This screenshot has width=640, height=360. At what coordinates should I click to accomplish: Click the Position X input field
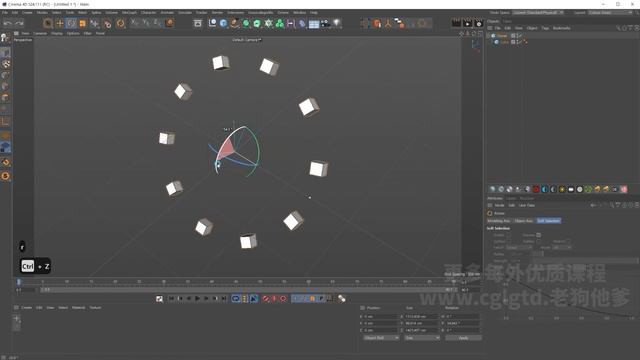tap(380, 316)
